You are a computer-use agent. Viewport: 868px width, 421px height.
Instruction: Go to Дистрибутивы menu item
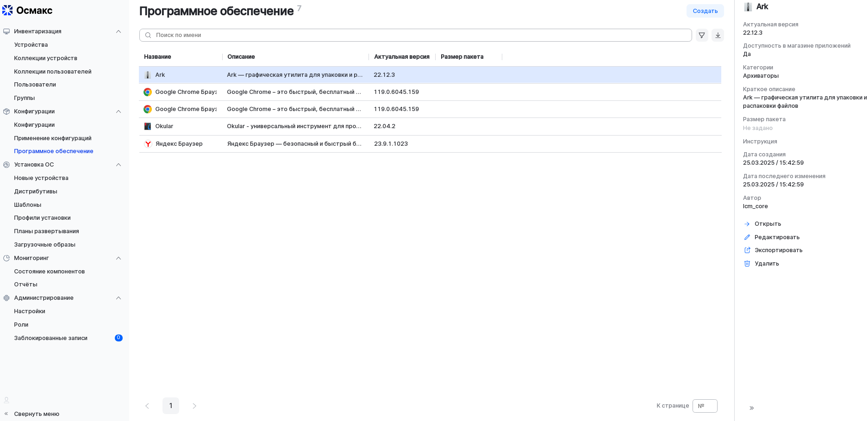pyautogui.click(x=36, y=192)
